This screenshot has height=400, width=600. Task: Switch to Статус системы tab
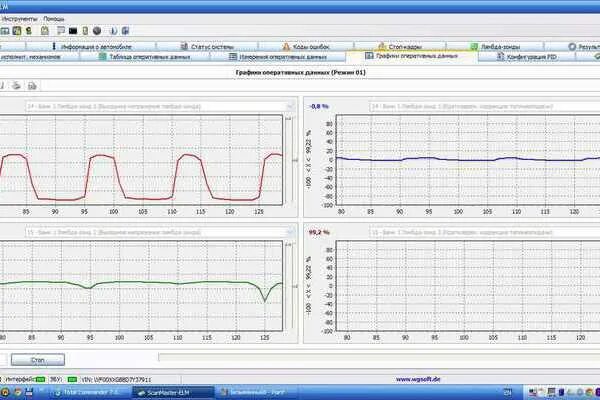click(x=207, y=47)
